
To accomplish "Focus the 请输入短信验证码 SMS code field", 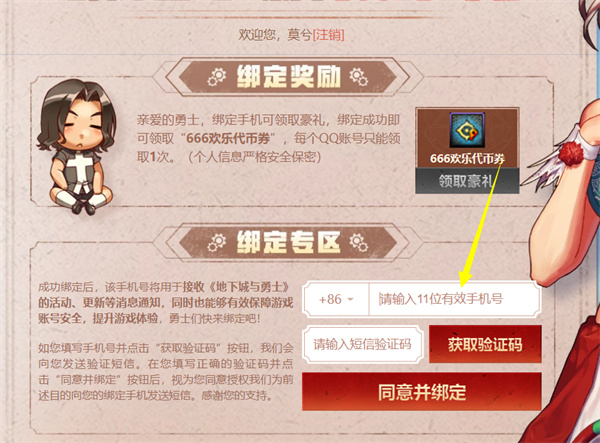I will [362, 344].
